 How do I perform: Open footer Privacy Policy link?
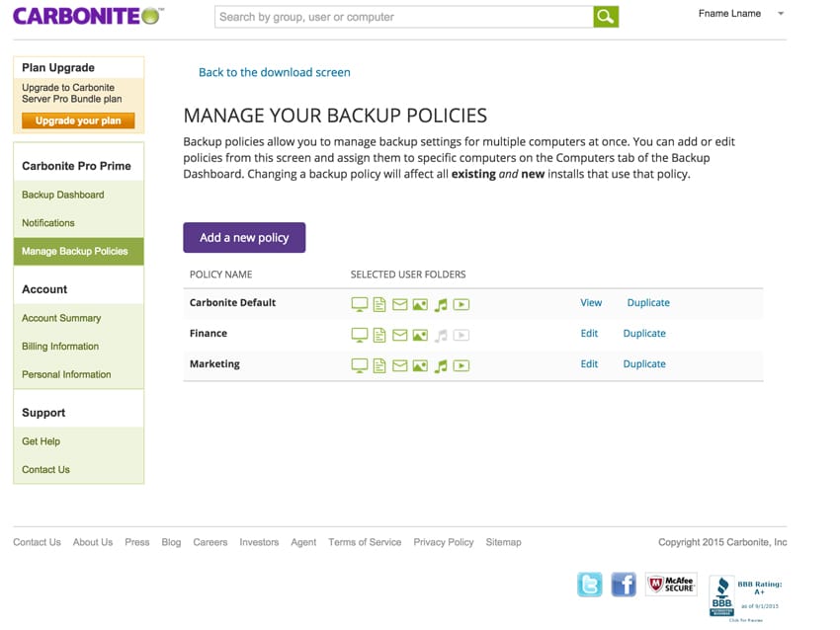pyautogui.click(x=444, y=542)
